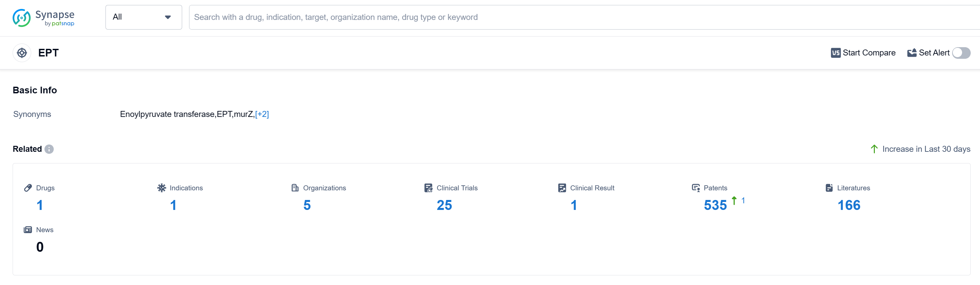Click the Start Compare button

click(863, 53)
